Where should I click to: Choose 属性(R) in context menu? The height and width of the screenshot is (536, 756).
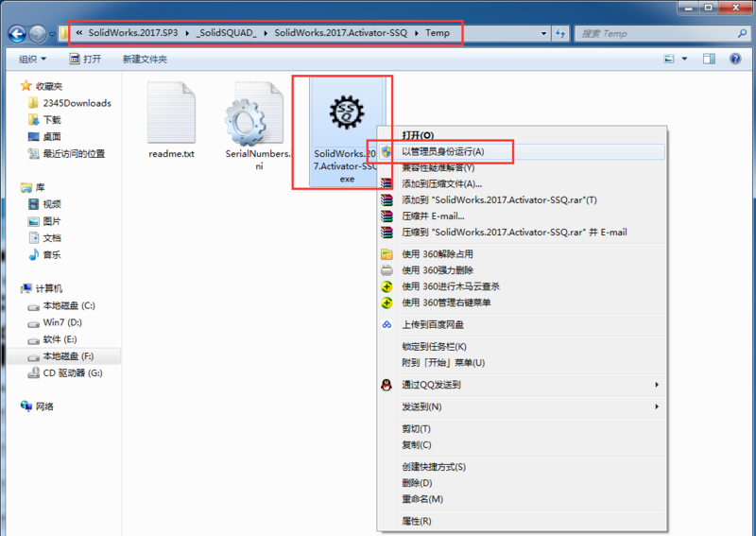coord(522,521)
